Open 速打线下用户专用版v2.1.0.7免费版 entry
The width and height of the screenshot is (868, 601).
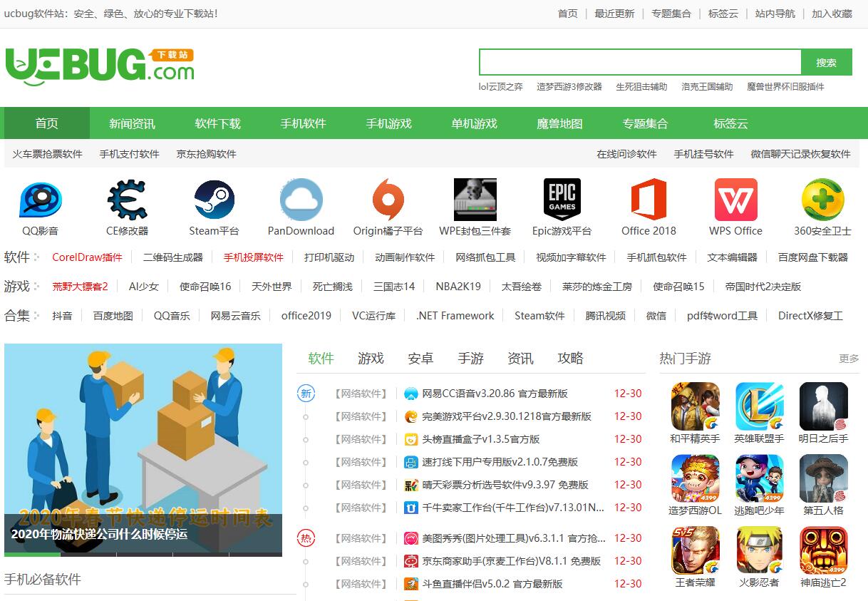[x=500, y=462]
